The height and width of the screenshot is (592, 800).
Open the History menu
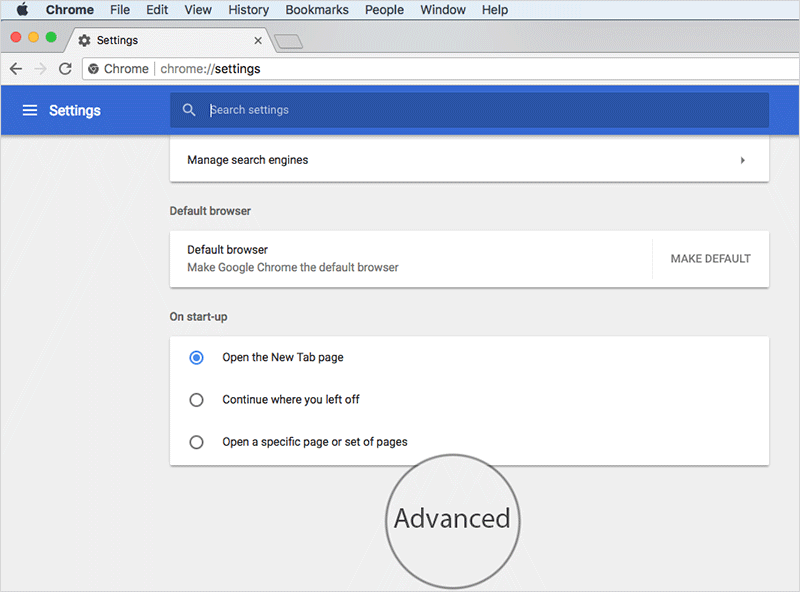click(x=248, y=10)
